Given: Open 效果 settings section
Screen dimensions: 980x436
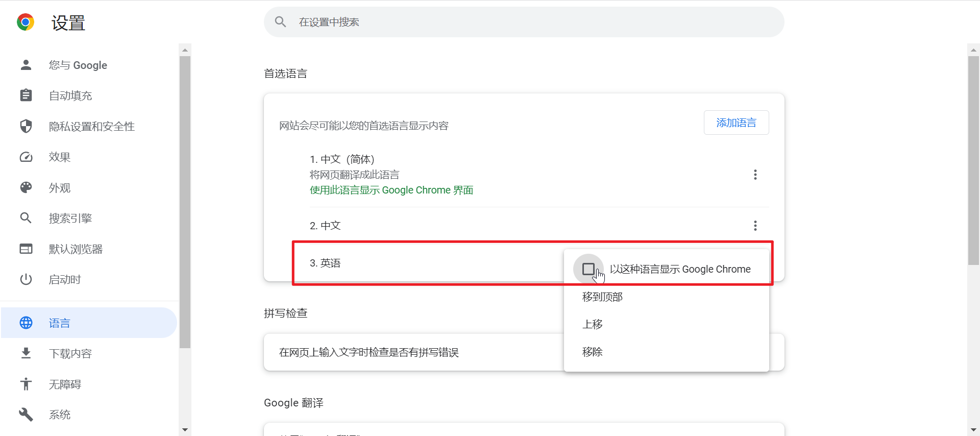Looking at the screenshot, I should [x=89, y=157].
